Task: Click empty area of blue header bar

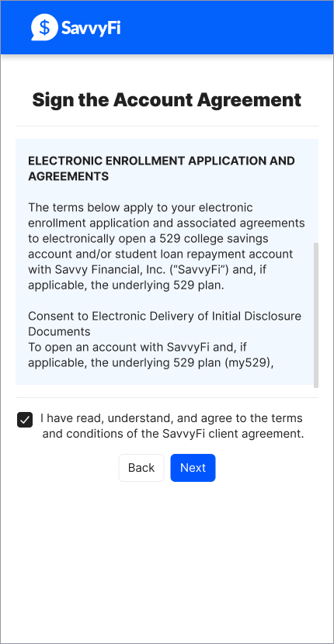Action: [x=226, y=27]
